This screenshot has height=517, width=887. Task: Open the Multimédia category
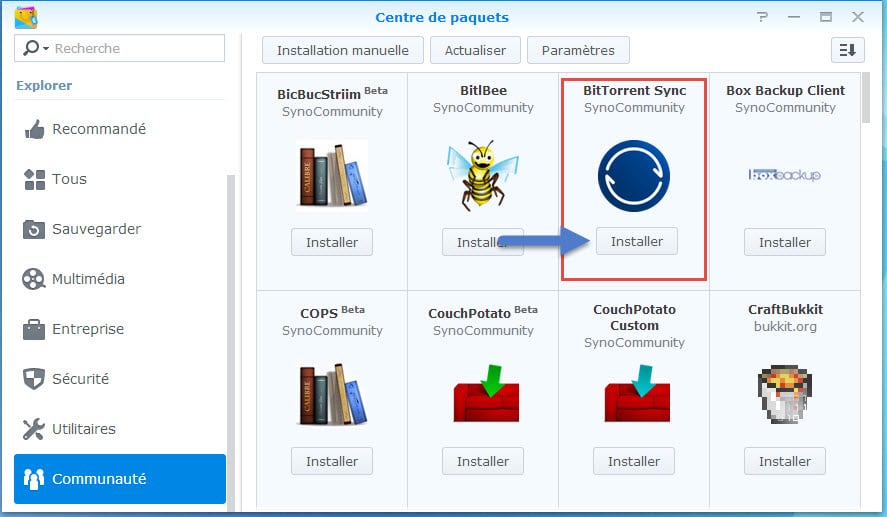click(120, 279)
